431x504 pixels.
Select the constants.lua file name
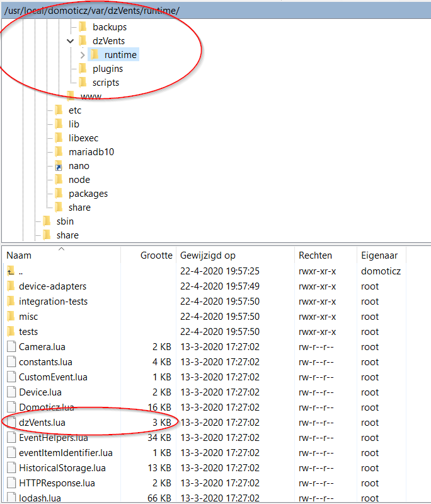45,362
